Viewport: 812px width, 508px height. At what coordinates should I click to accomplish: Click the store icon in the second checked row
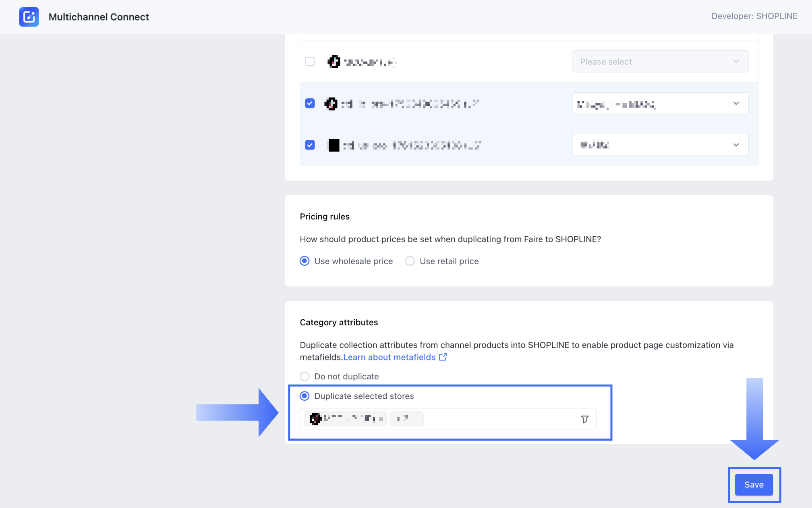[331, 104]
